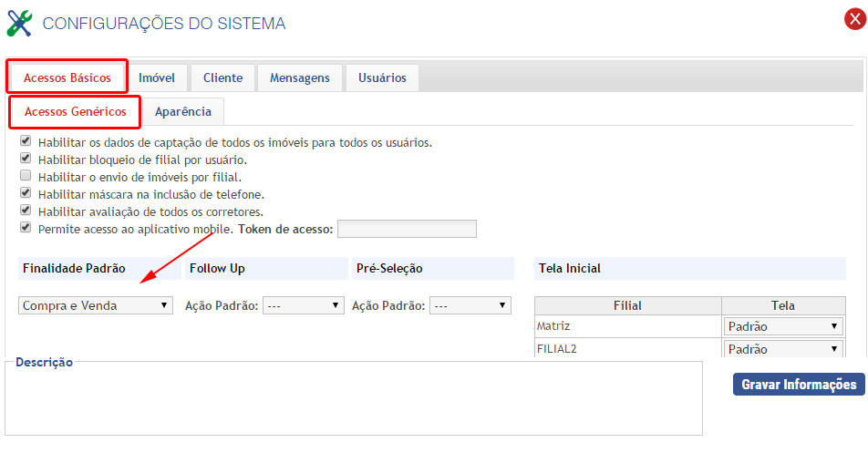868x453 pixels.
Task: Uncheck avaliação de todos os corretores
Action: 26,211
